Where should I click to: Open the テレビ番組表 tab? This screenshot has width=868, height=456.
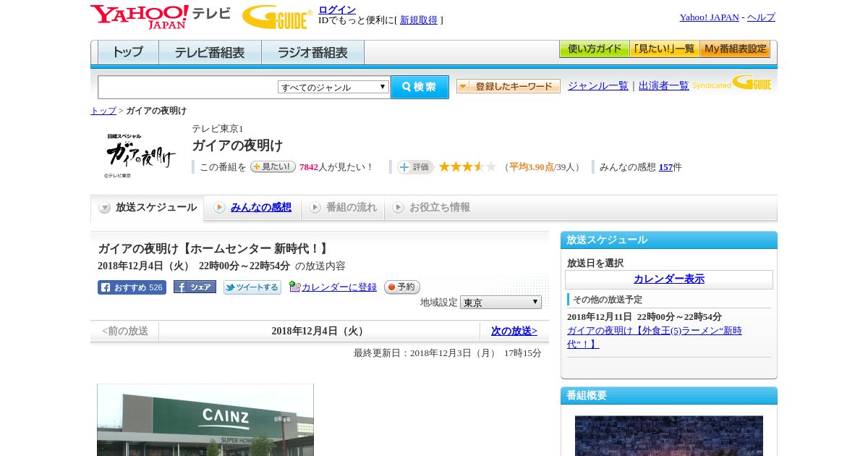210,53
